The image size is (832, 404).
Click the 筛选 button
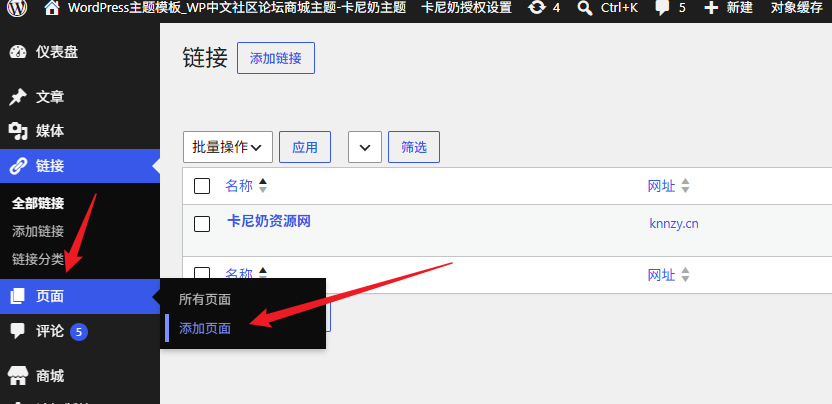(414, 147)
